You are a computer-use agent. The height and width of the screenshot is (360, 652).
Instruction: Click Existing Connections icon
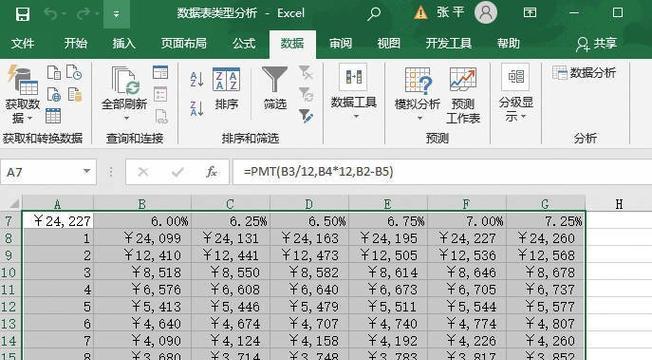(x=75, y=94)
